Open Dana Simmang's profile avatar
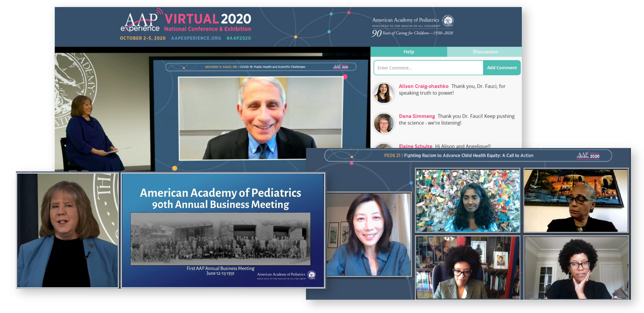The image size is (644, 313). pos(384,123)
